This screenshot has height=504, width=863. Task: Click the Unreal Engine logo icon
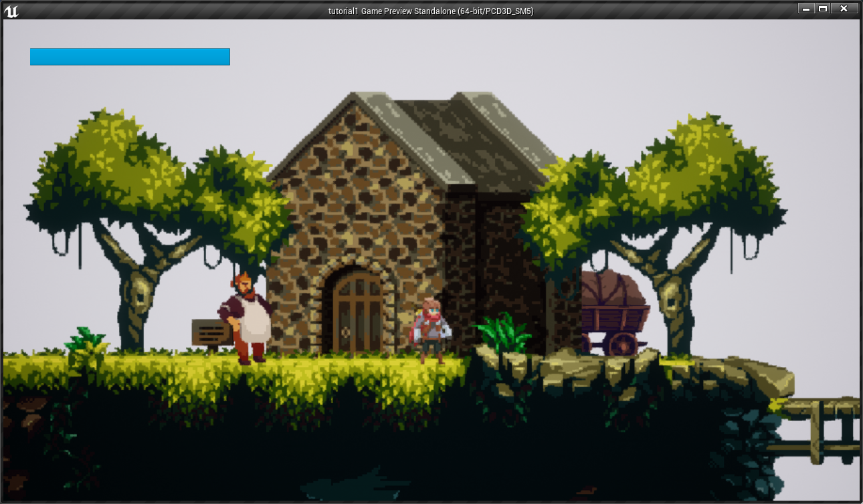[11, 11]
